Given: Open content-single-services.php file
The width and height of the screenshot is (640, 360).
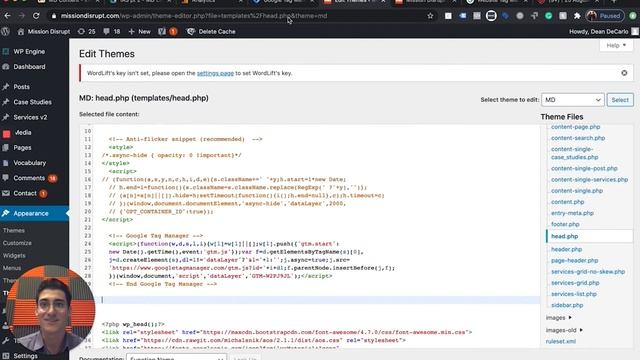Looking at the screenshot, I should pyautogui.click(x=589, y=180).
